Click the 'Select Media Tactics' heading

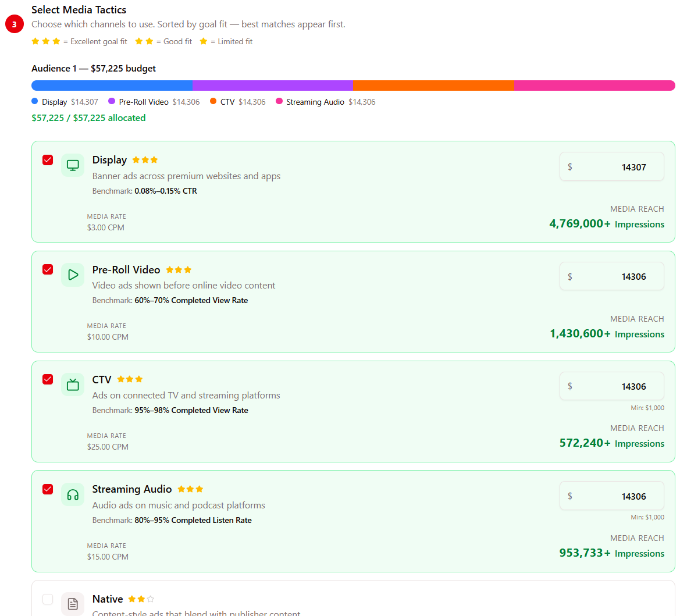(79, 9)
